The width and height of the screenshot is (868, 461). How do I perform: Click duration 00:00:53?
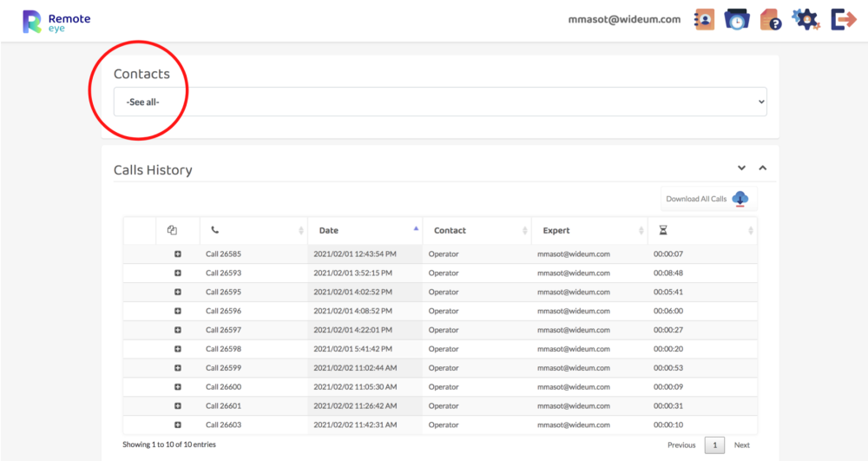tap(668, 367)
